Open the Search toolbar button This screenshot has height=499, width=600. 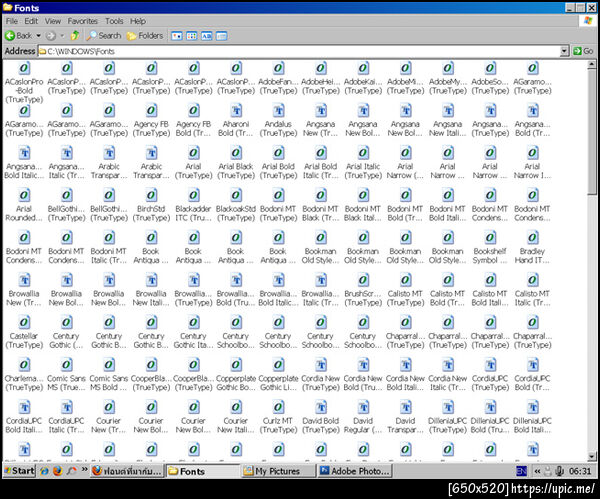104,36
